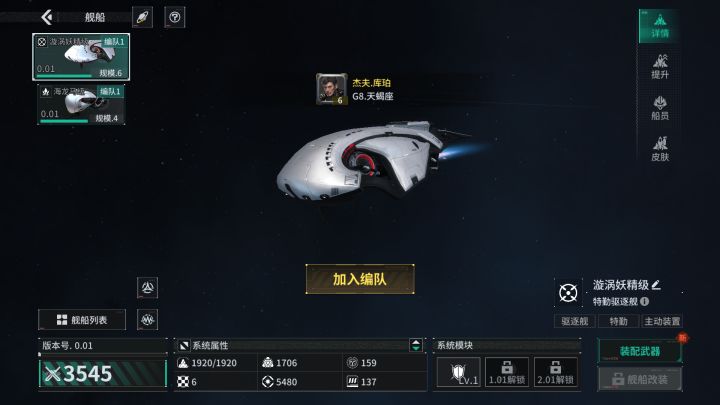Select the 海龙 ship thumbnail in 编队1

(81, 104)
